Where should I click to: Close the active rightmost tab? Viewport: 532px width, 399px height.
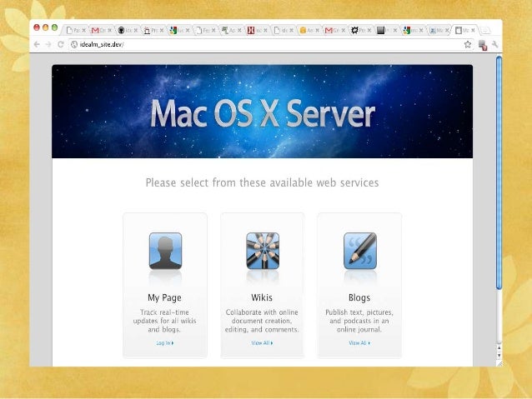point(473,31)
